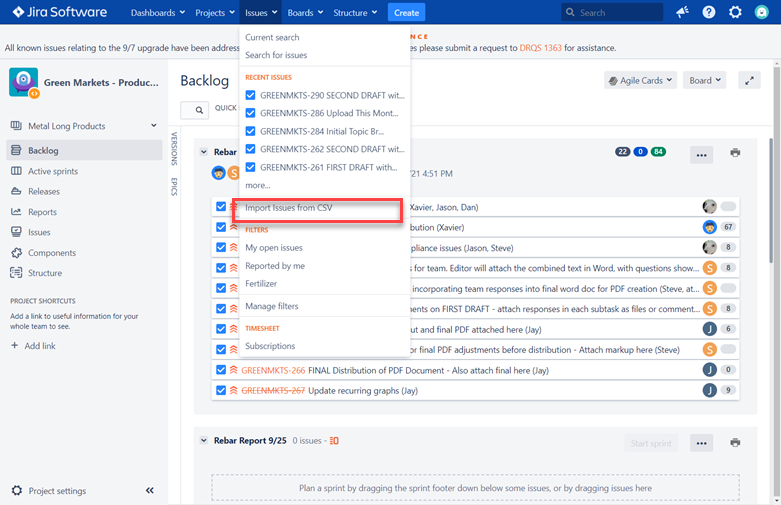Select Current search menu item
The height and width of the screenshot is (505, 781).
pos(272,37)
